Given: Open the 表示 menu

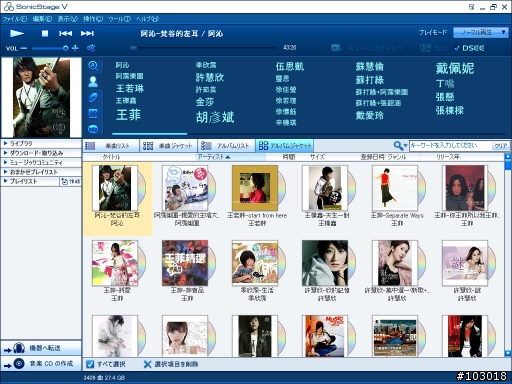Looking at the screenshot, I should (x=68, y=19).
